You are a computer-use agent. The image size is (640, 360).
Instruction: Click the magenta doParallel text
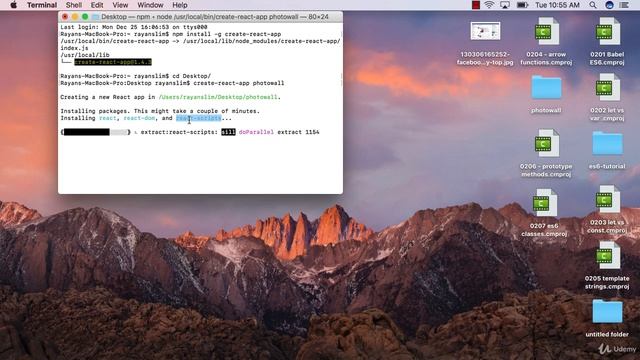[x=256, y=132]
